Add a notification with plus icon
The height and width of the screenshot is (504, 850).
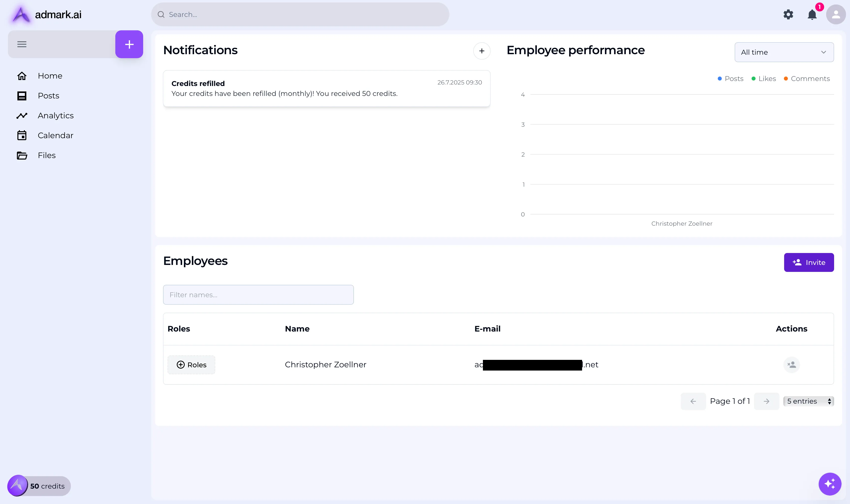tap(481, 51)
